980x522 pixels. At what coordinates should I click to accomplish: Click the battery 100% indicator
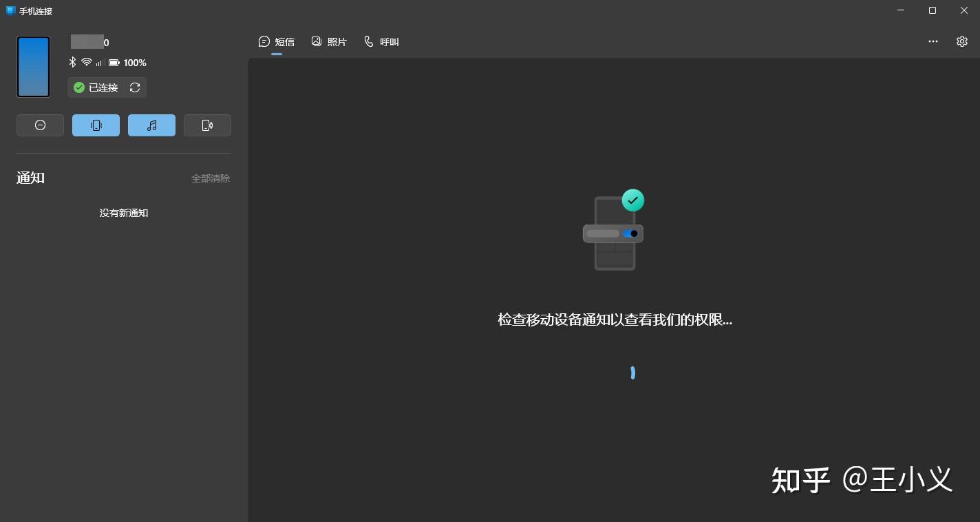(127, 63)
